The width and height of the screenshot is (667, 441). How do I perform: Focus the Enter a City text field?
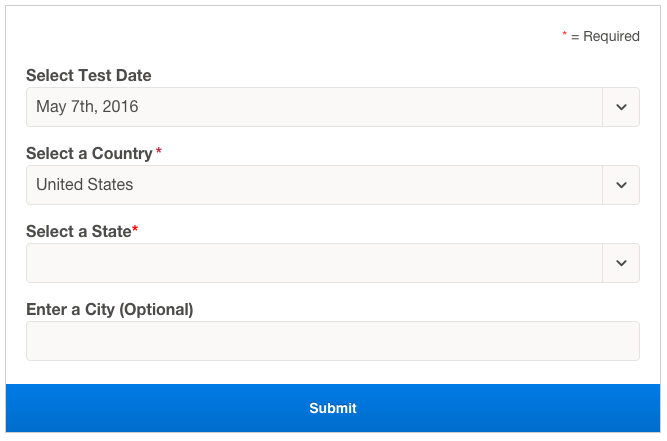(332, 341)
